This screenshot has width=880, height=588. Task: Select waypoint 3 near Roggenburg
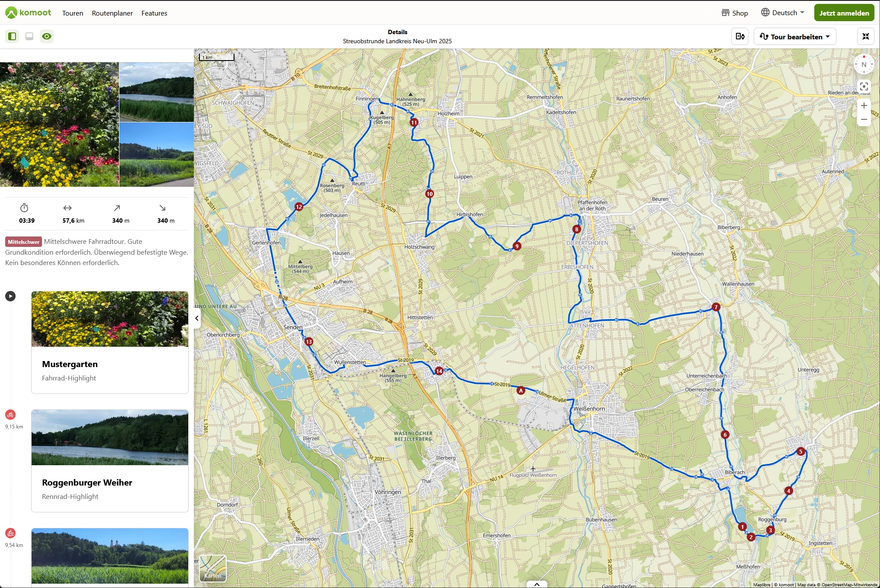pyautogui.click(x=770, y=530)
